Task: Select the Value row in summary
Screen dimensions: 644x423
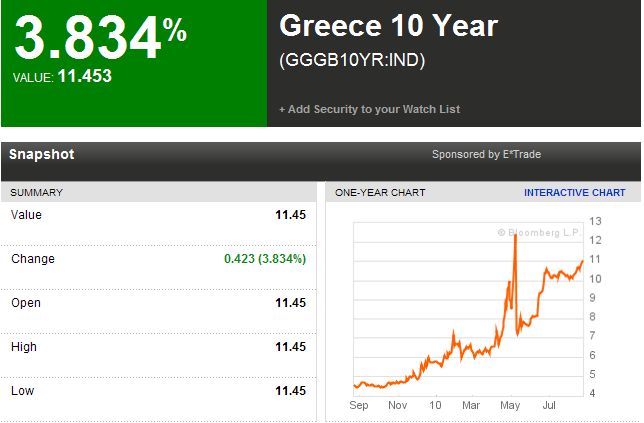Action: click(x=159, y=215)
